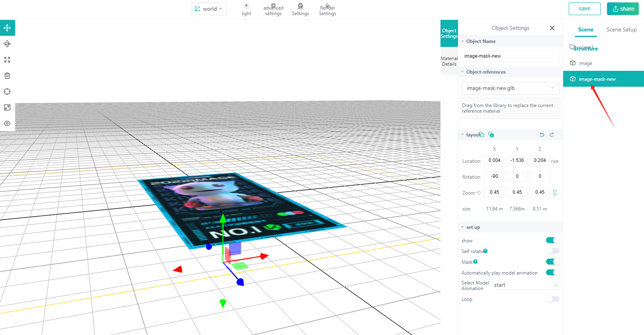Open AR Settings

tap(300, 10)
